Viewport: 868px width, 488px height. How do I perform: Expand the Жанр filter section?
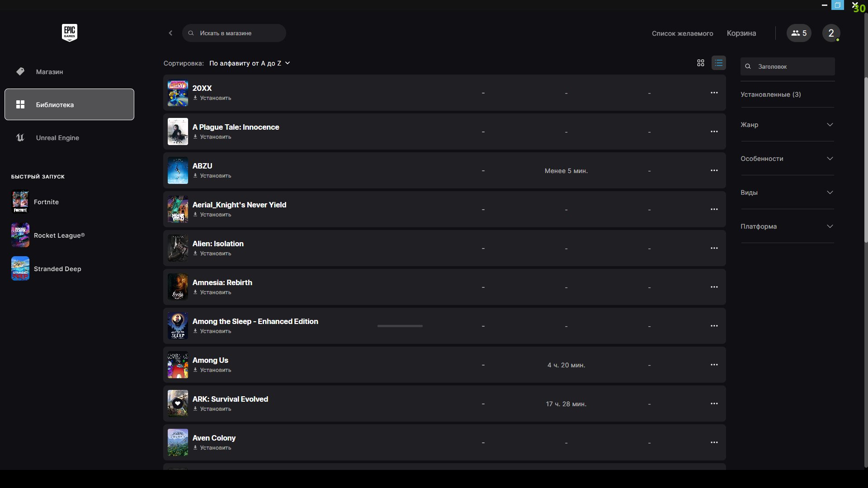(x=787, y=125)
